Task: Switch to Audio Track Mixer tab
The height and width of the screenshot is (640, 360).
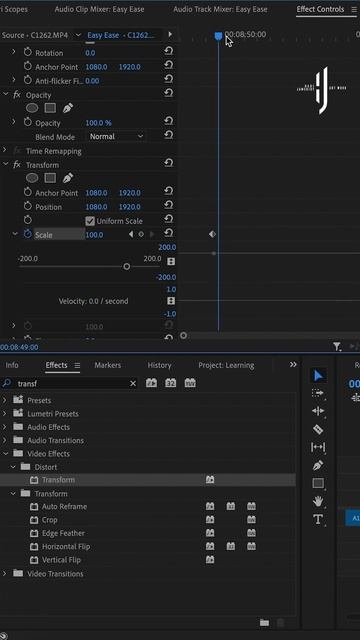Action: point(220,9)
